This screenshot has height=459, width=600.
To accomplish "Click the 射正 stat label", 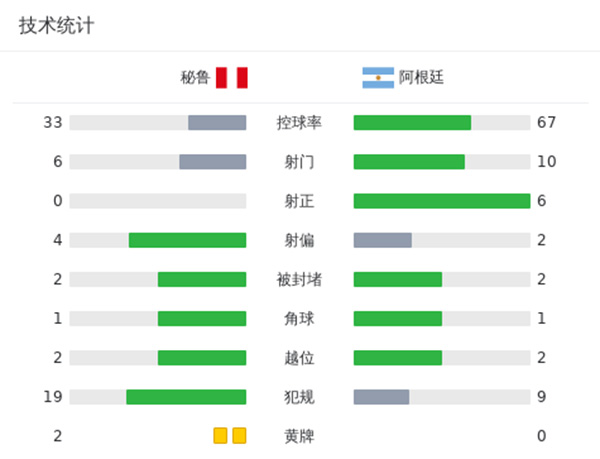I will 299,201.
